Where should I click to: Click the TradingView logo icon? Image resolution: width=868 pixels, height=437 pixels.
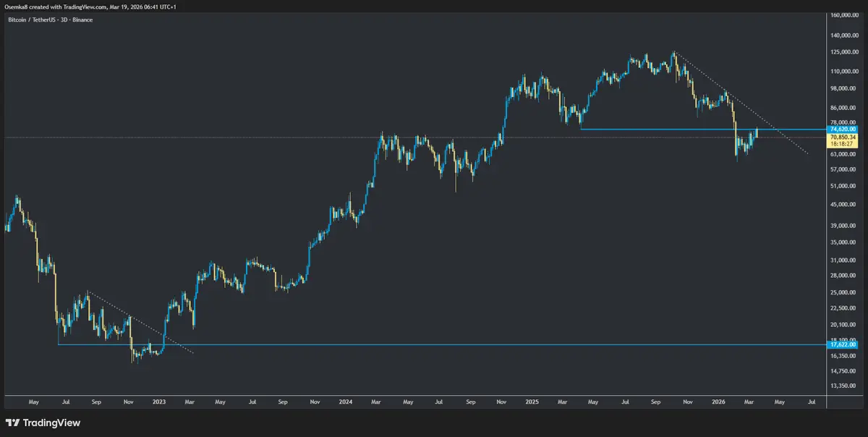[x=13, y=423]
